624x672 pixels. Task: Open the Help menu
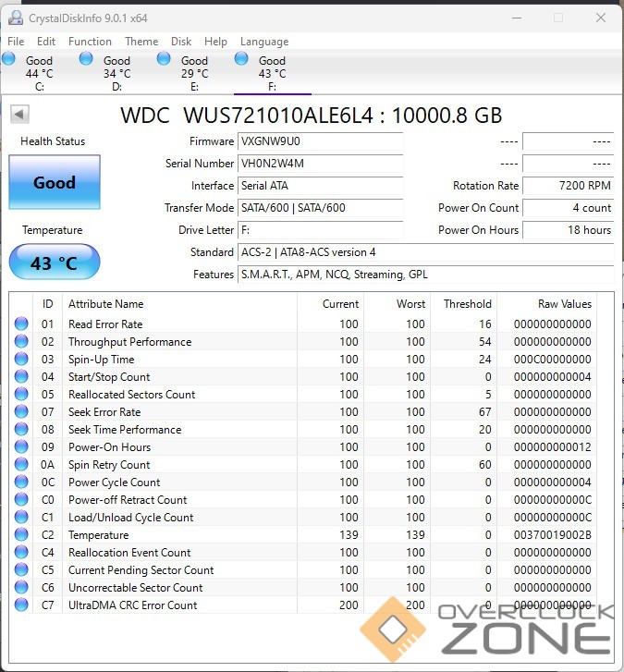215,42
